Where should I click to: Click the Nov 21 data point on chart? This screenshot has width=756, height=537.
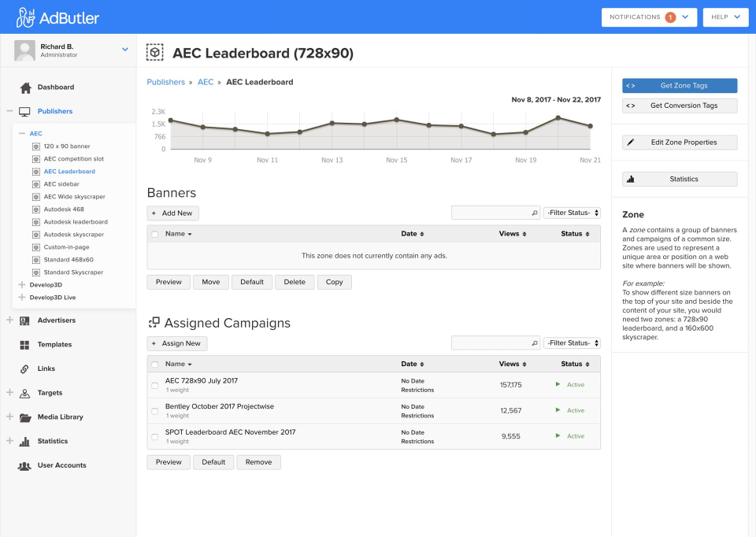pos(590,126)
